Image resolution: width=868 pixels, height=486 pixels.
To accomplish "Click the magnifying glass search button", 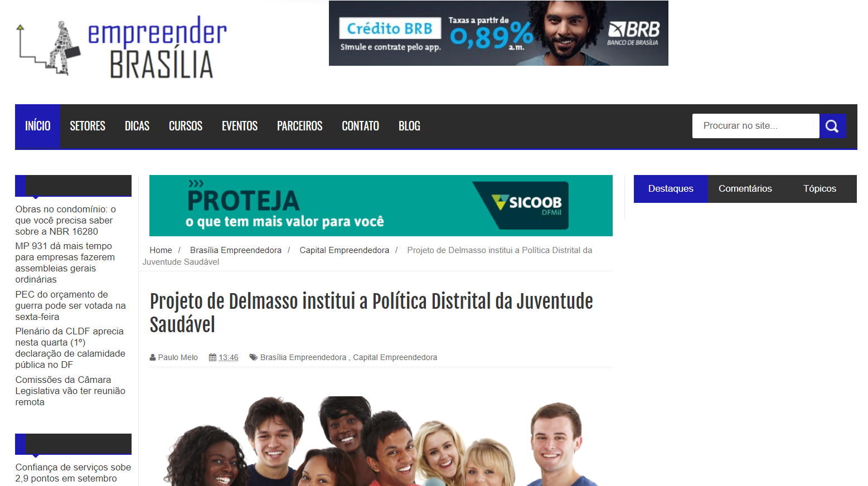I will (x=832, y=126).
